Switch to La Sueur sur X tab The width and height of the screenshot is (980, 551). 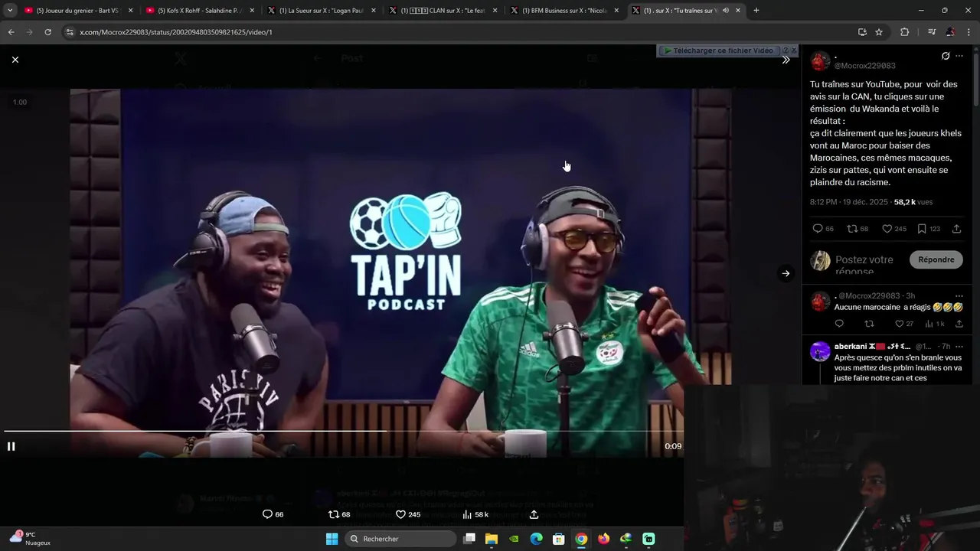(x=322, y=11)
